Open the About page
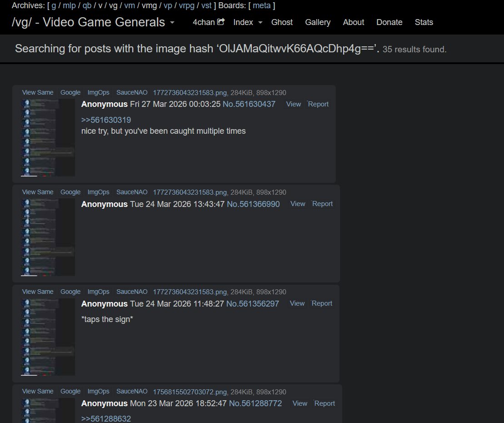 (353, 22)
